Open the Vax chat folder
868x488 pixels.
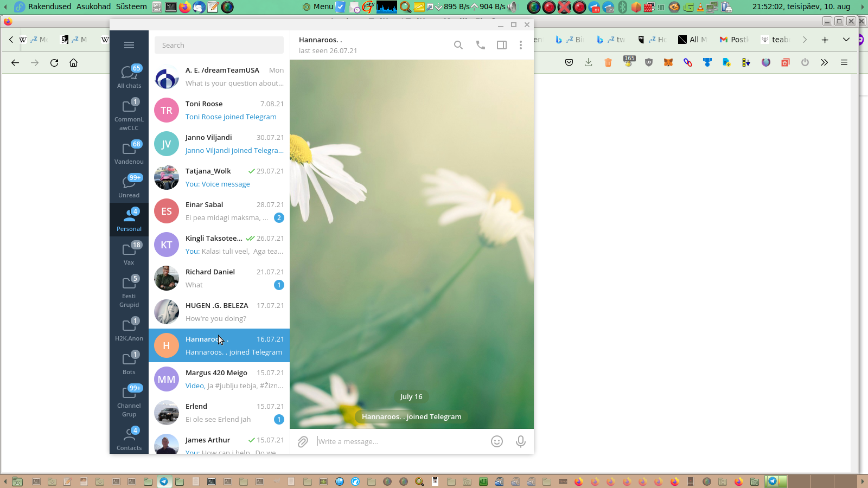129,253
